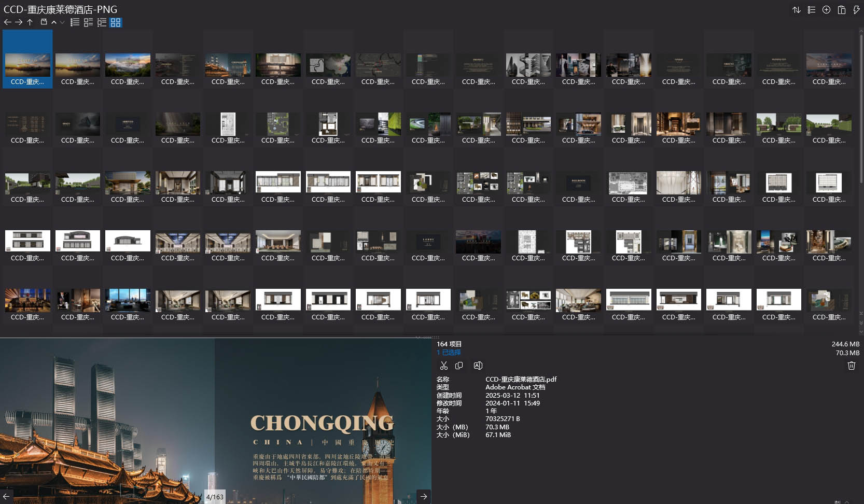Click the clipboard paste icon at top right
Screen dimensions: 864x504
click(841, 10)
